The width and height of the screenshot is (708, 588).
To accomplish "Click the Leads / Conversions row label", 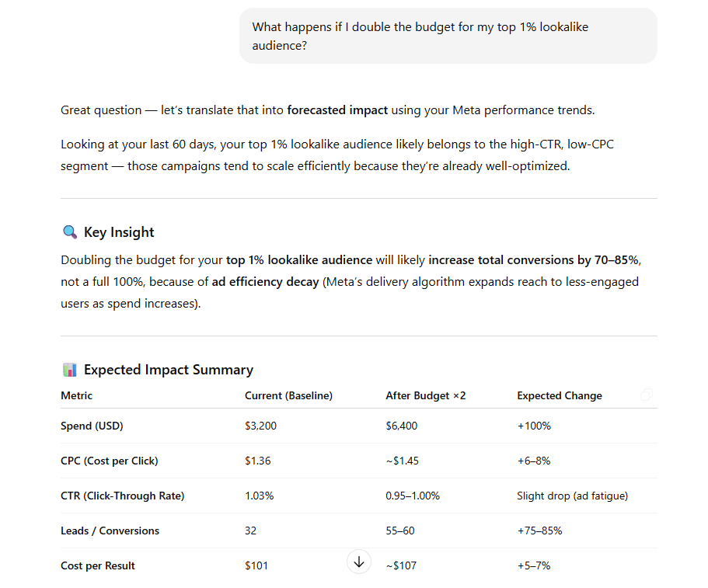I will 110,531.
